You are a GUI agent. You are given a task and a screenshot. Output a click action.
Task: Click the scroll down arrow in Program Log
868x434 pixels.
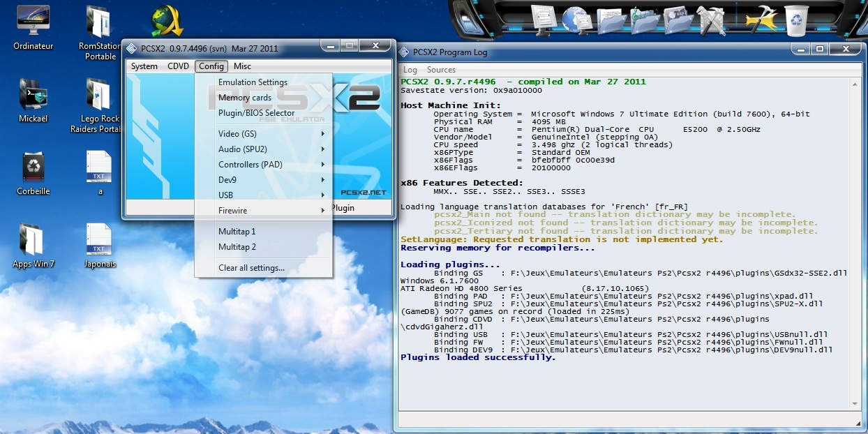point(854,403)
